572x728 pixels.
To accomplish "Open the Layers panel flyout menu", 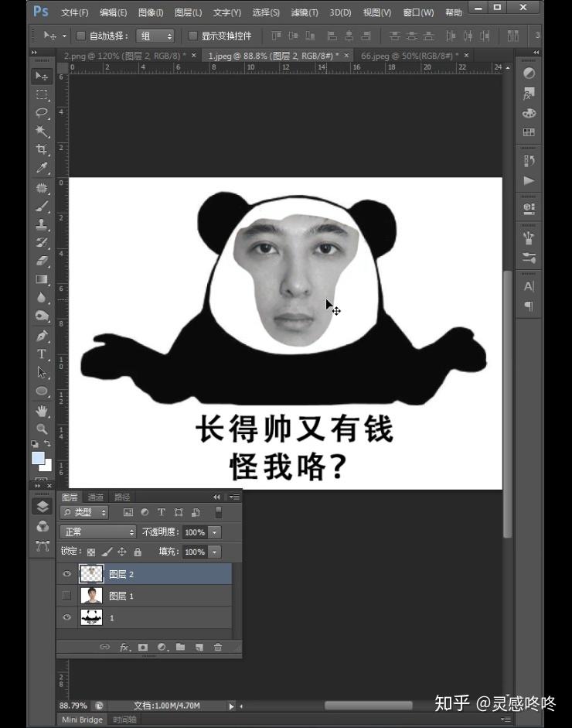I will [x=235, y=497].
